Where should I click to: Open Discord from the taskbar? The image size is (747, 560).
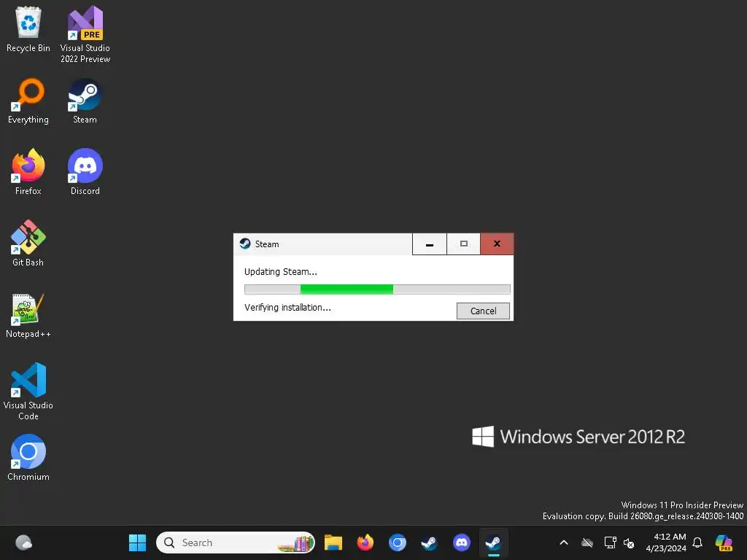(461, 542)
